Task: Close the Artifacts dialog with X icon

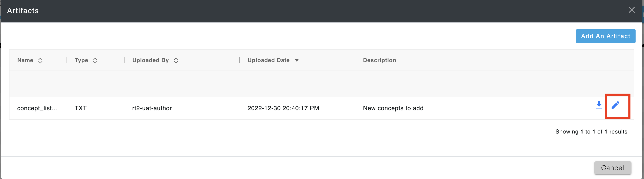Action: tap(631, 10)
